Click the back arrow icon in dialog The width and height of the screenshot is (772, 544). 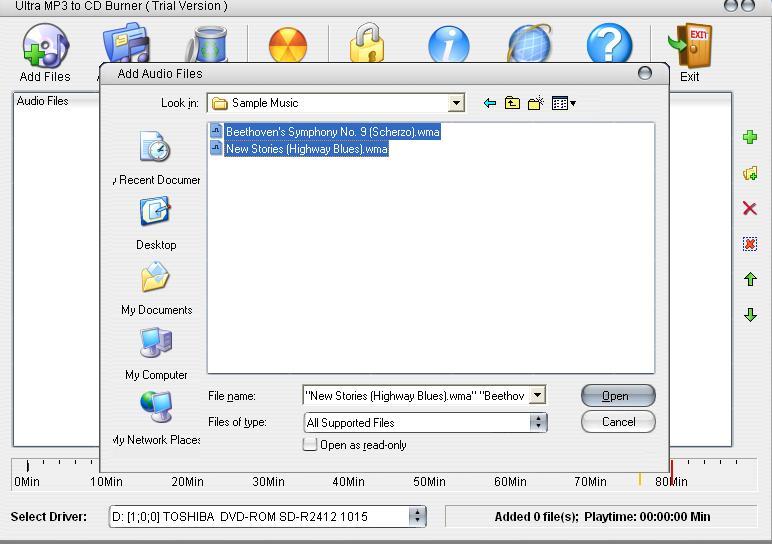[x=489, y=103]
